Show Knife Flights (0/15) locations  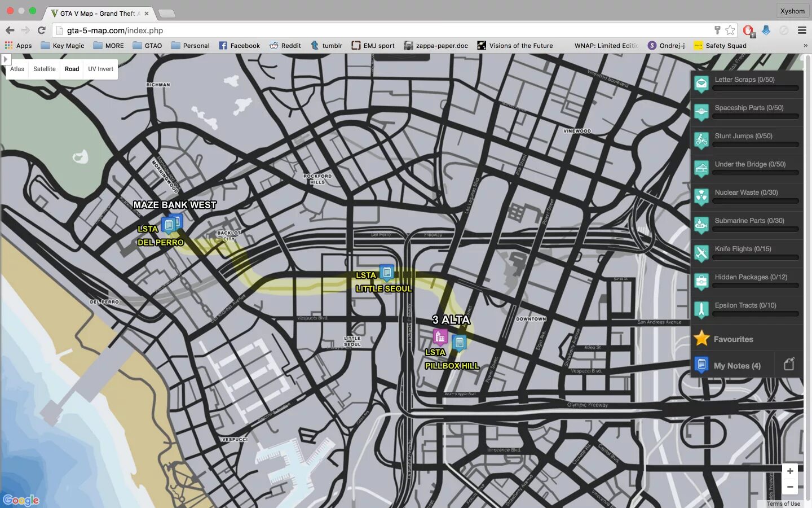coord(743,249)
